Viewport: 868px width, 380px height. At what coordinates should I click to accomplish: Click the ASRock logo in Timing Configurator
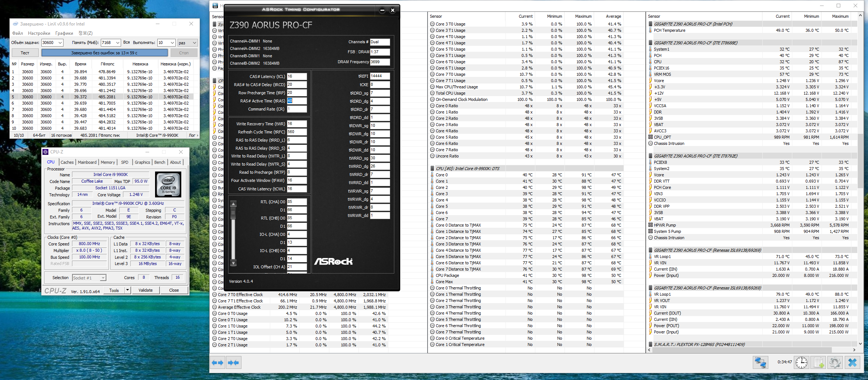pos(333,261)
